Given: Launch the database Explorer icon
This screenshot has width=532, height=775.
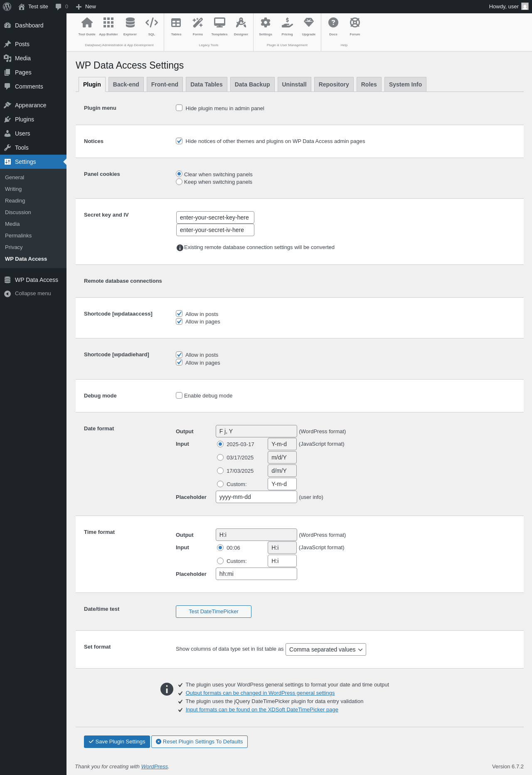Looking at the screenshot, I should click(x=130, y=23).
